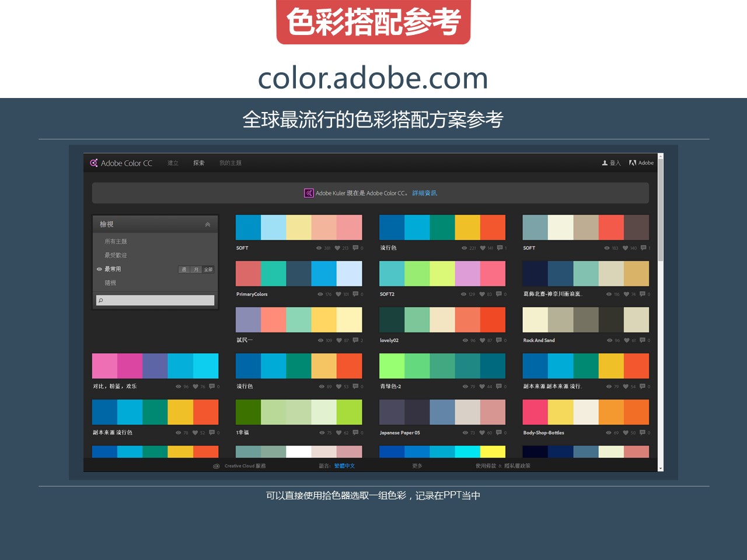This screenshot has height=560, width=747.
Task: Click the heart icon for Rock And Sand
Action: tap(626, 340)
